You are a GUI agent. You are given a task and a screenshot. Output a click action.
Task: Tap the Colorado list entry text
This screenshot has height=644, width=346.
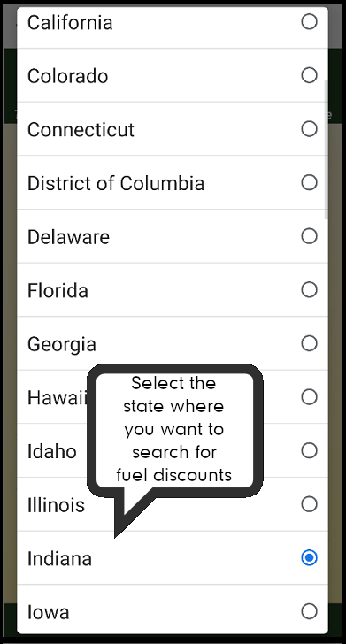68,76
